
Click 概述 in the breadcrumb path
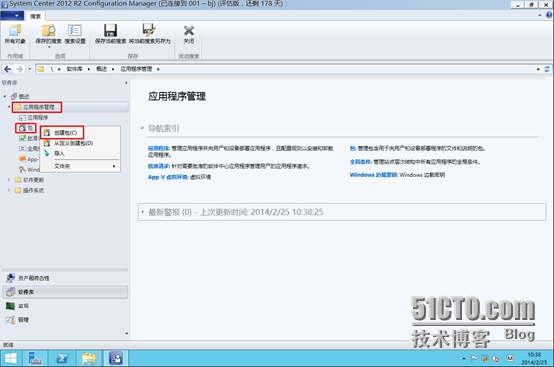pyautogui.click(x=101, y=69)
